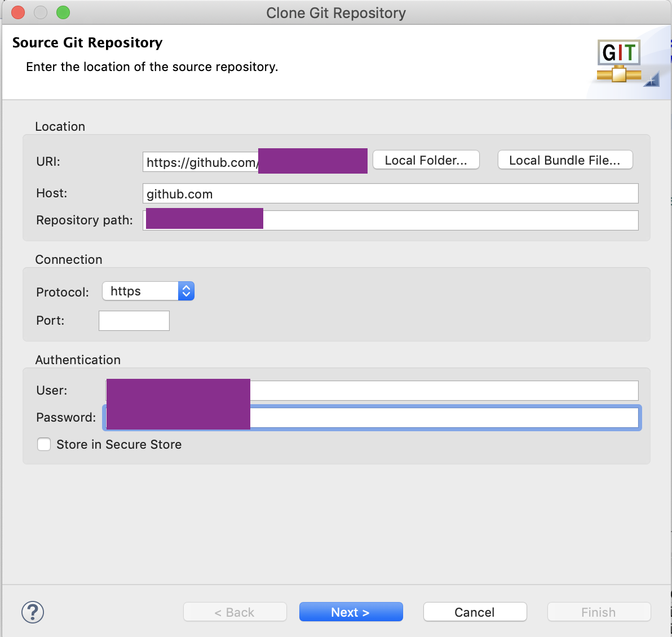
Task: Click into the Host field showing github.com
Action: (390, 193)
